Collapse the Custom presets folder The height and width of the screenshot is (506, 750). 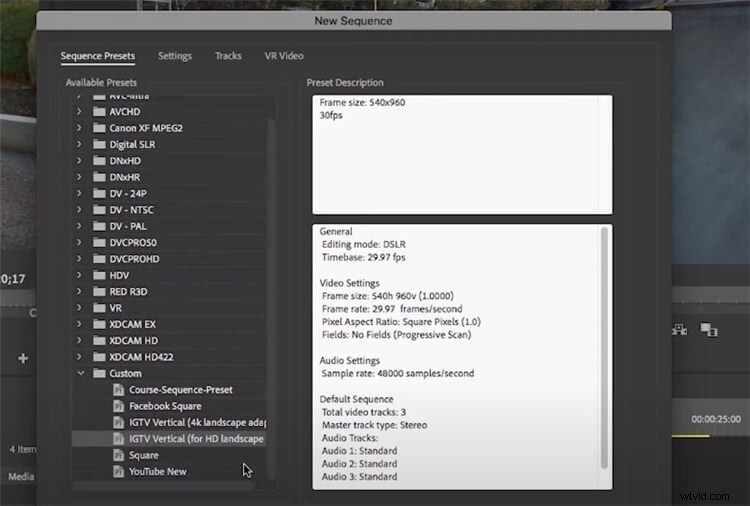(80, 373)
